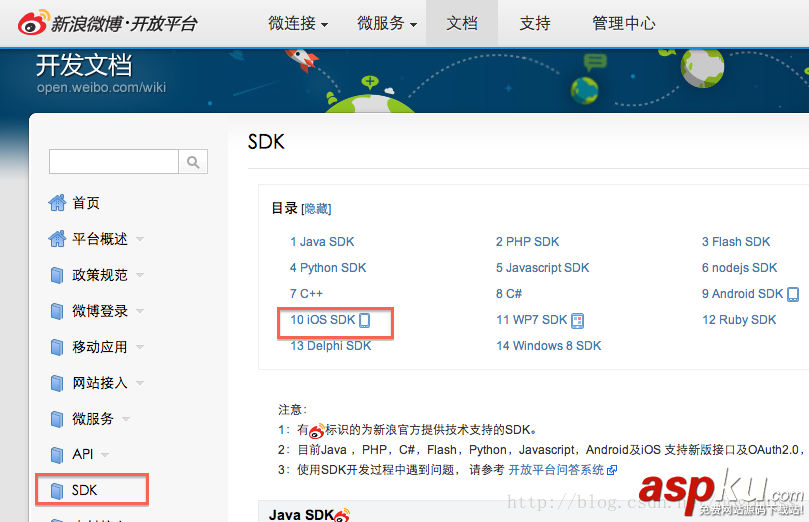Screen dimensions: 809x522
Task: Click the open.weibo.com/wiki banner text
Action: (x=101, y=87)
